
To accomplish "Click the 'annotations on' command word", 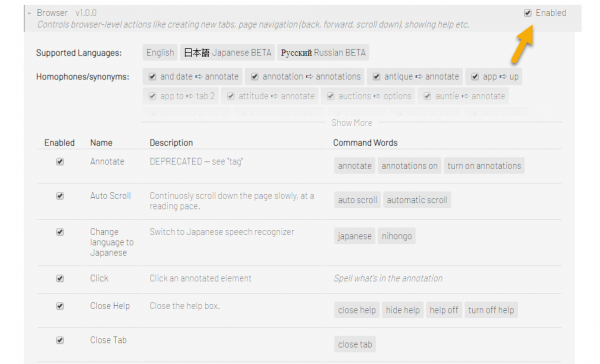I will (409, 166).
